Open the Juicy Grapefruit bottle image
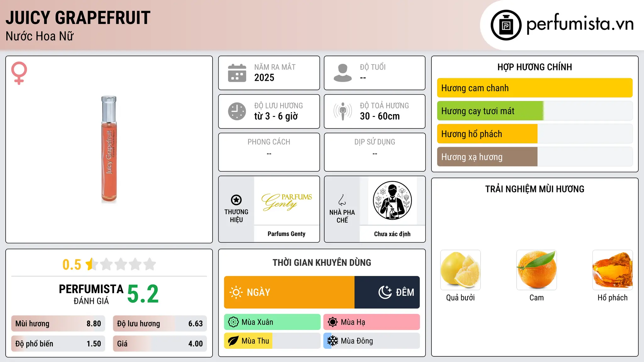The image size is (644, 362). (x=109, y=149)
